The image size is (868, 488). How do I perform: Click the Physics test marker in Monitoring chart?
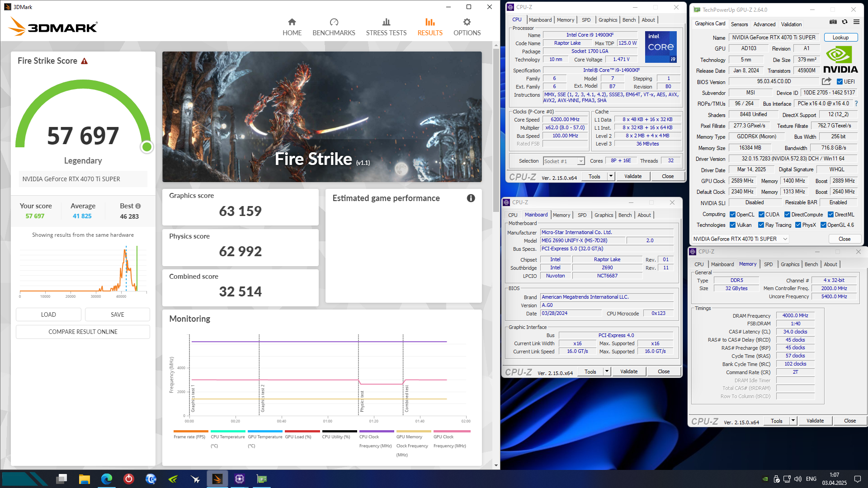(x=362, y=401)
